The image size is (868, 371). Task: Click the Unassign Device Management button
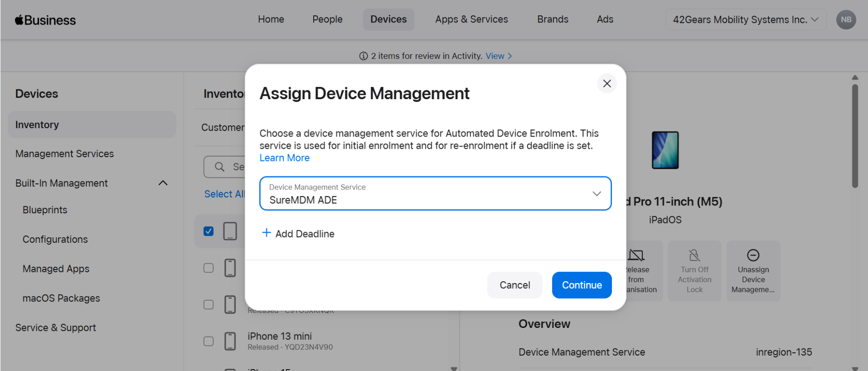pyautogui.click(x=753, y=271)
